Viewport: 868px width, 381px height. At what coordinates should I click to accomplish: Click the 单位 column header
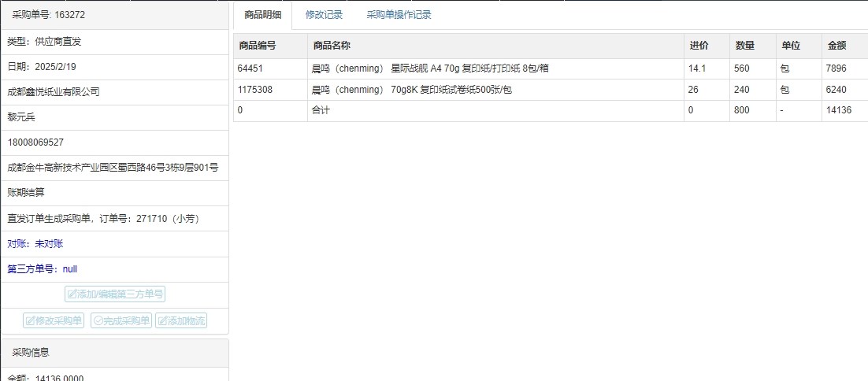(x=799, y=46)
